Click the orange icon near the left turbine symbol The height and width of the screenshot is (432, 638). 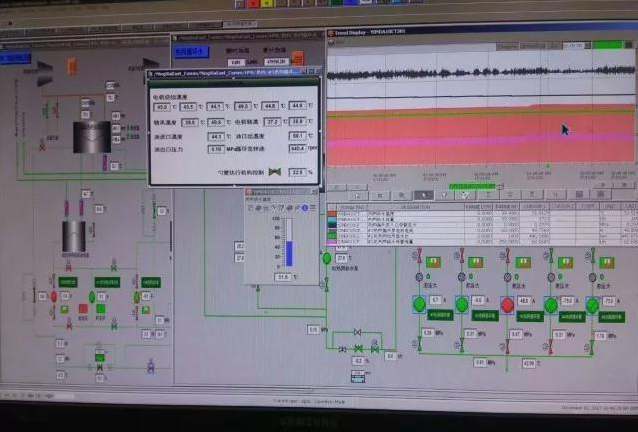(x=72, y=65)
